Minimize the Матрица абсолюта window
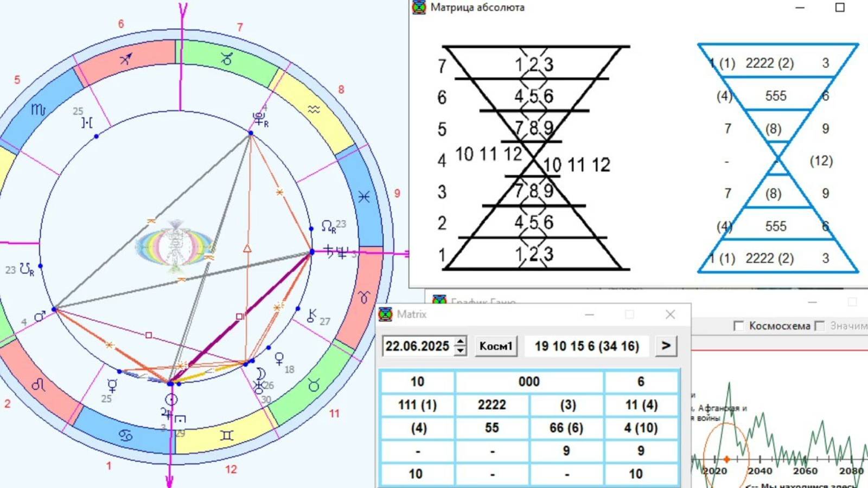868x488 pixels. [x=800, y=8]
